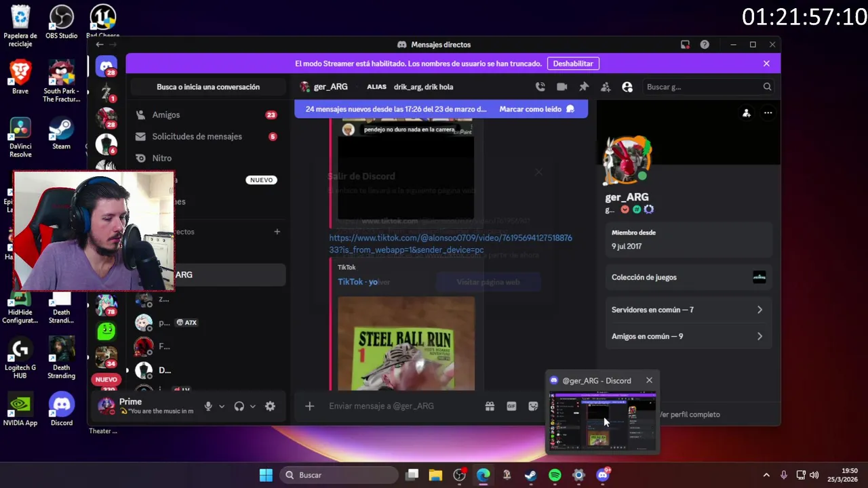This screenshot has width=868, height=488.
Task: Open Spotify from the taskbar
Action: 555,475
